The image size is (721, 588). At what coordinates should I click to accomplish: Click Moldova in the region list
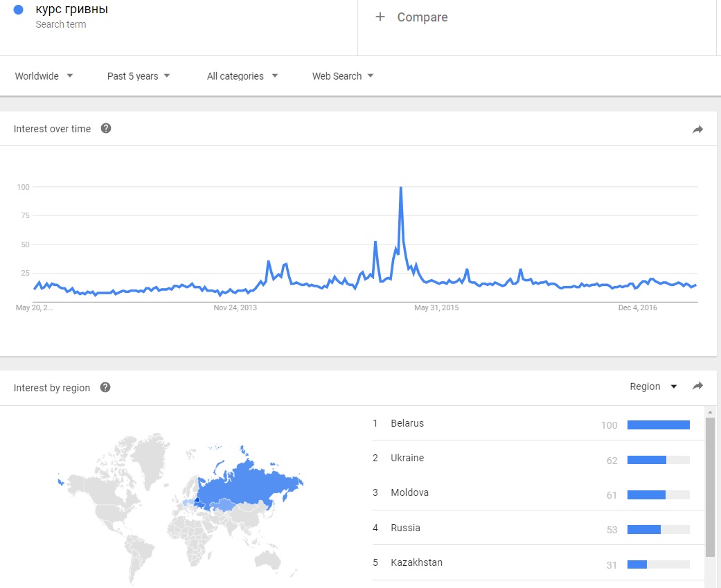[409, 492]
